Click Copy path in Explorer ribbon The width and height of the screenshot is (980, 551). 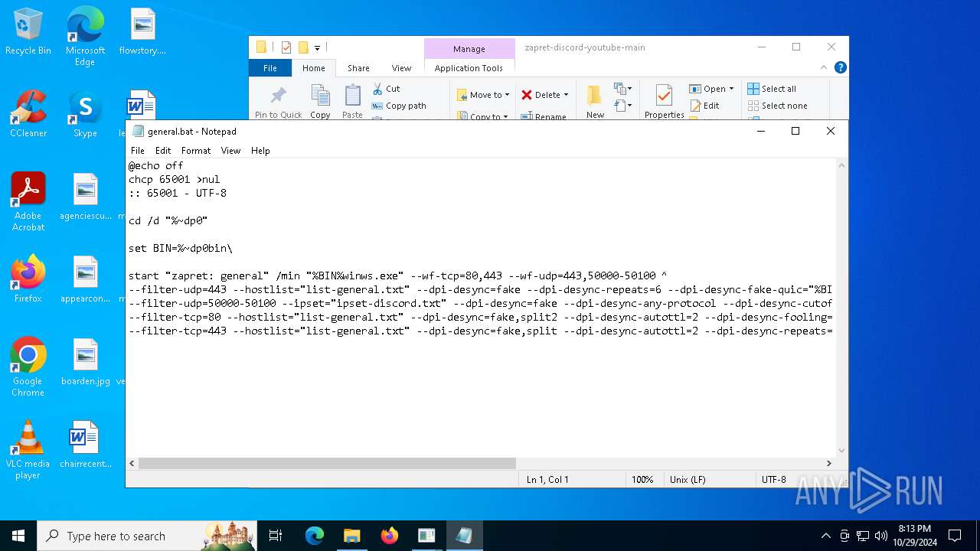[399, 106]
